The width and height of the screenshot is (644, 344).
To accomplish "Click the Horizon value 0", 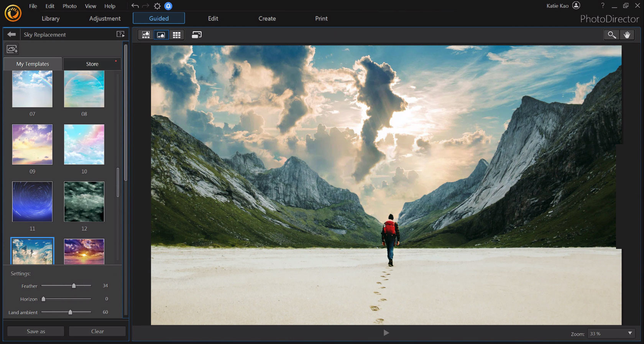I will pos(107,299).
